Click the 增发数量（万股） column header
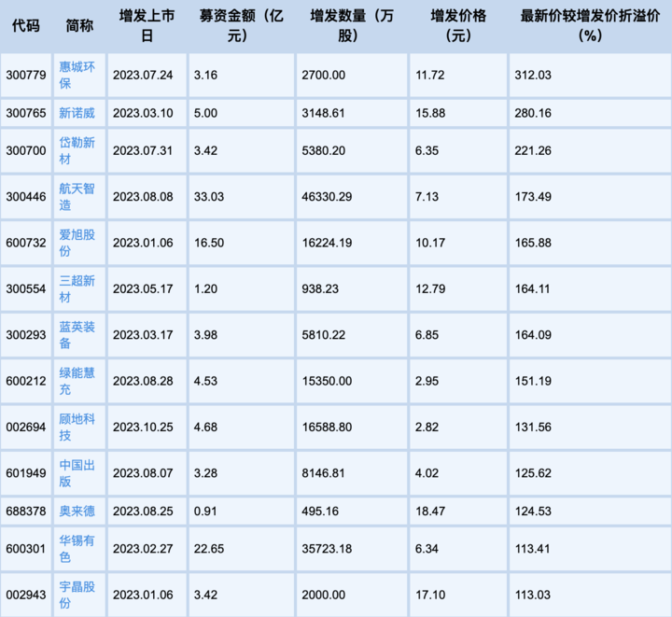The width and height of the screenshot is (672, 617). tap(352, 26)
